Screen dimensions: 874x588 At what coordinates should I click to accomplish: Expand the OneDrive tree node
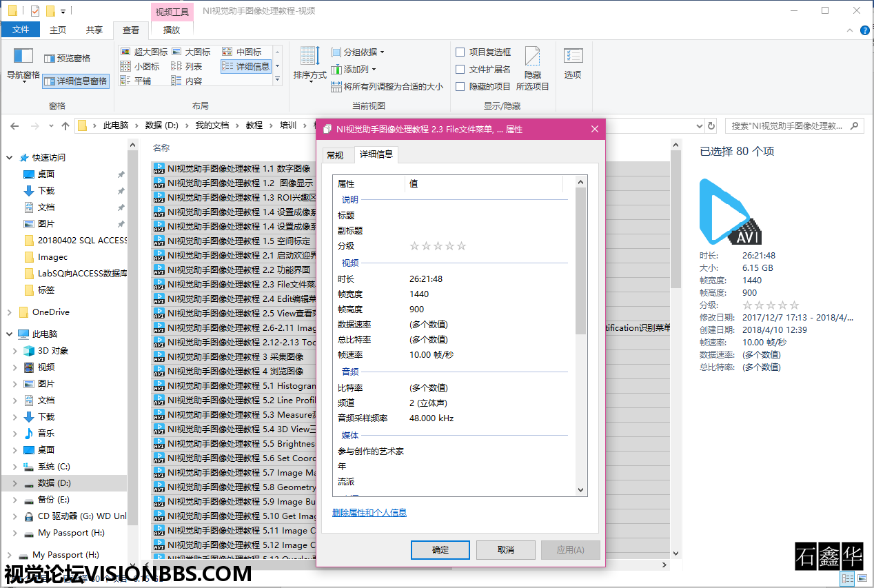pos(10,312)
